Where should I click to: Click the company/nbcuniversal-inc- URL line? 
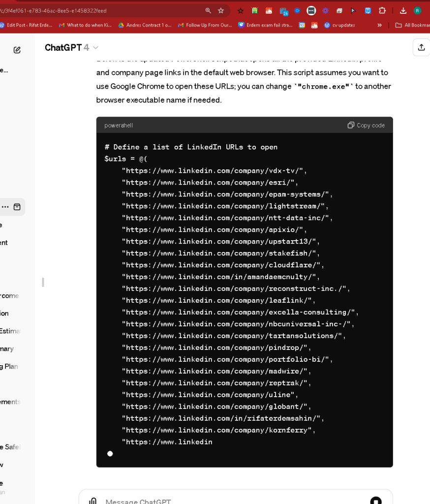[x=238, y=324]
